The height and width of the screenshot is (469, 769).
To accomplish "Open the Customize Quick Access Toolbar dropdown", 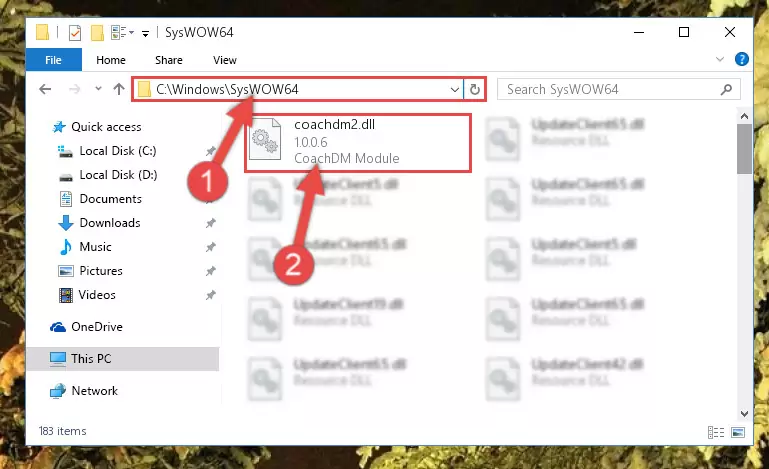I will (145, 33).
